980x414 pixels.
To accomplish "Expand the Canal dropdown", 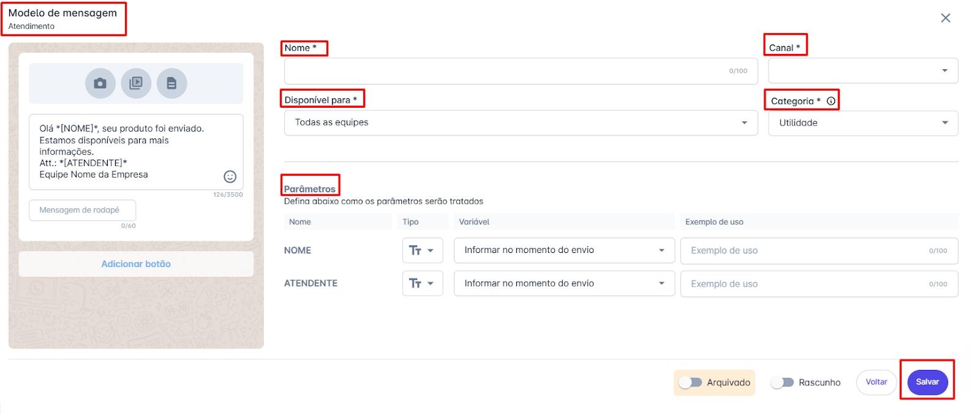I will click(x=862, y=71).
